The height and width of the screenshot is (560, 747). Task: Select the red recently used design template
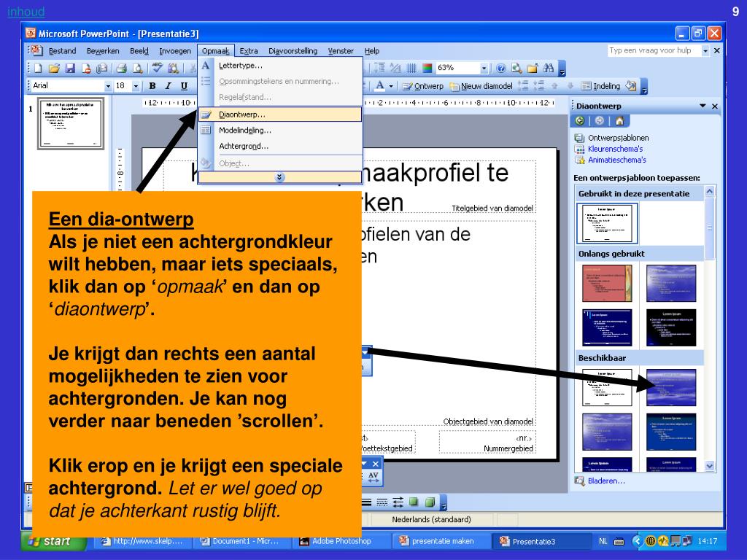tap(606, 284)
